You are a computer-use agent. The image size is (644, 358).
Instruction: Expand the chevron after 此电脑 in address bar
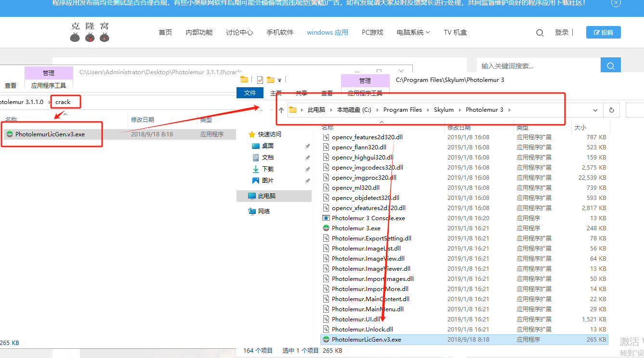click(x=330, y=110)
